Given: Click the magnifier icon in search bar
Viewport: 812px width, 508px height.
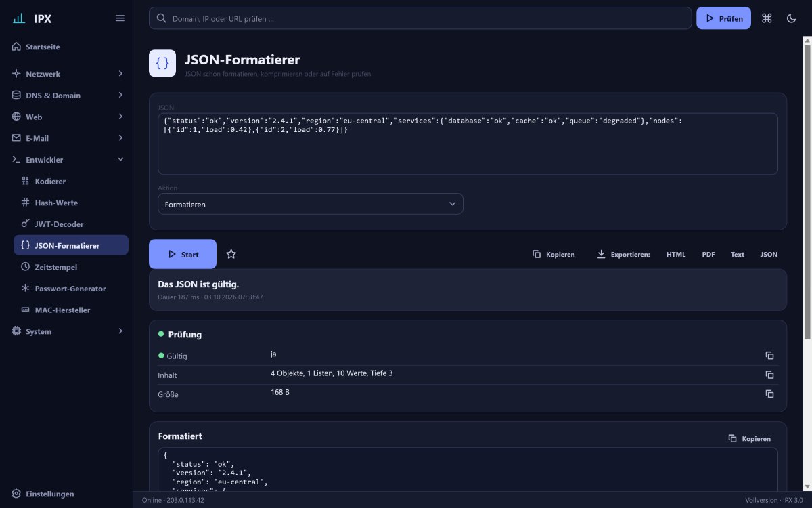Looking at the screenshot, I should tap(162, 18).
